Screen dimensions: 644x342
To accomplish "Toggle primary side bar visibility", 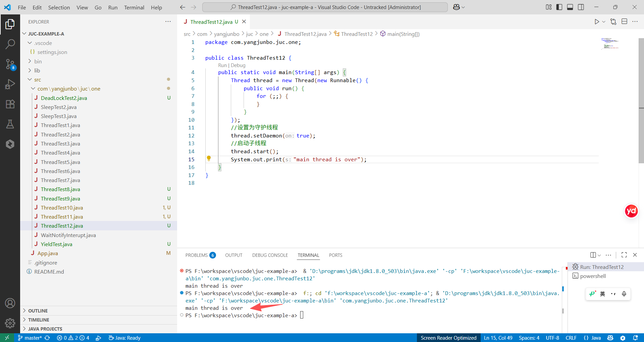I will (559, 7).
